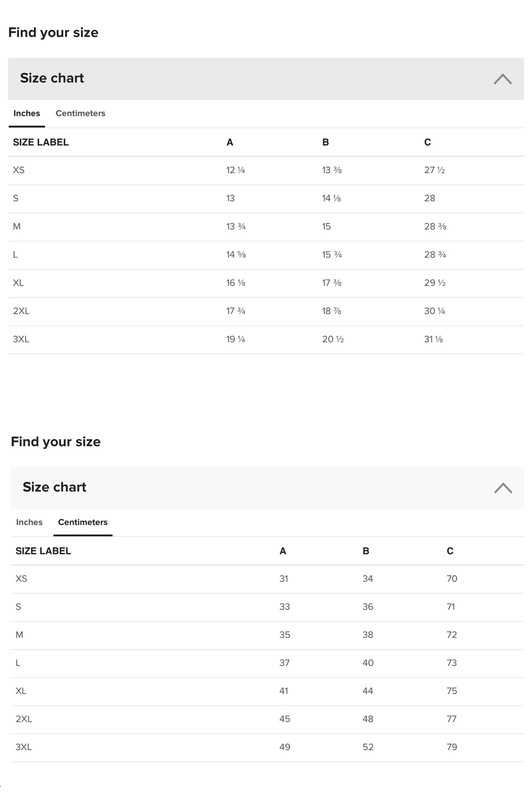The image size is (532, 809).
Task: Click the Size chart title above the inches table
Action: tap(52, 78)
